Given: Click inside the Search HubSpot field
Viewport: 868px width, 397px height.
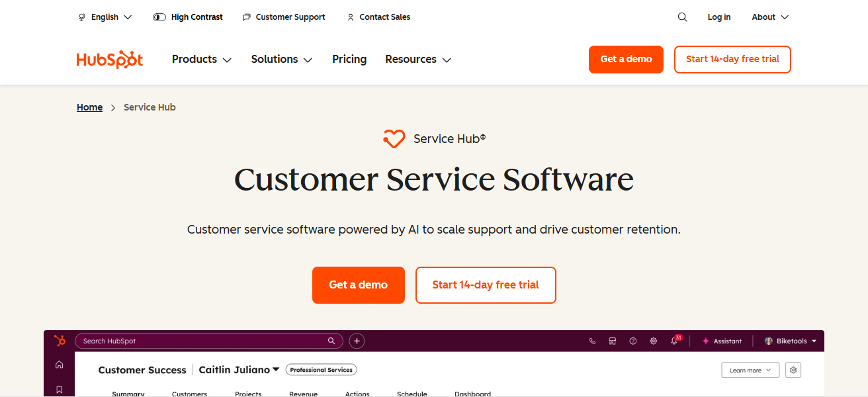Looking at the screenshot, I should 198,341.
